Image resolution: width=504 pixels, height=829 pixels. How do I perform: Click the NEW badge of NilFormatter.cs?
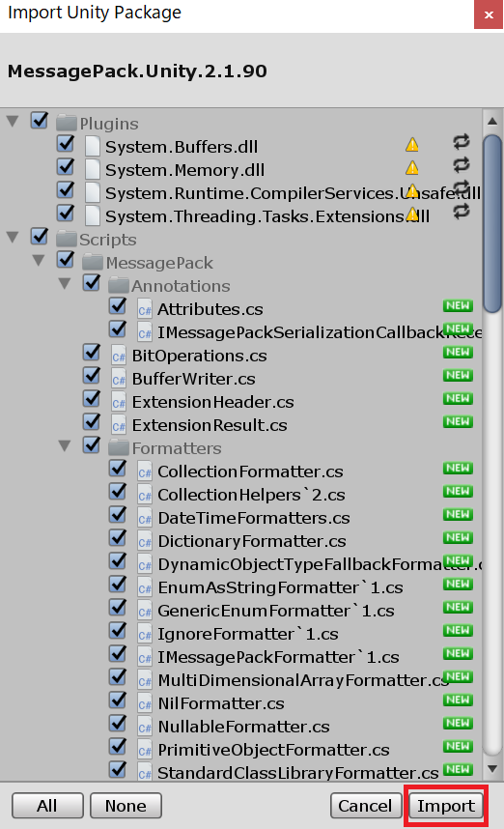[x=458, y=700]
